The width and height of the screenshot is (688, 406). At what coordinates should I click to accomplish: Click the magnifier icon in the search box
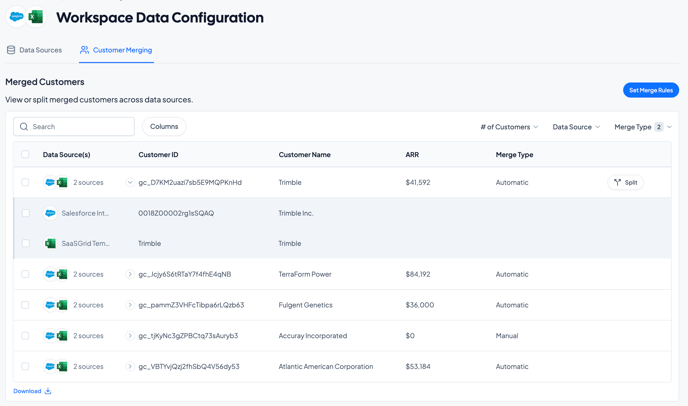tap(24, 127)
